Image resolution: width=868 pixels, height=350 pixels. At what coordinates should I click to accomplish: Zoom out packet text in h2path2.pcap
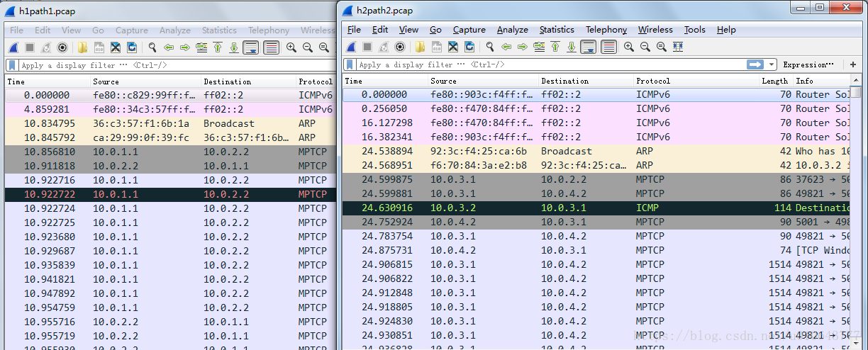645,47
